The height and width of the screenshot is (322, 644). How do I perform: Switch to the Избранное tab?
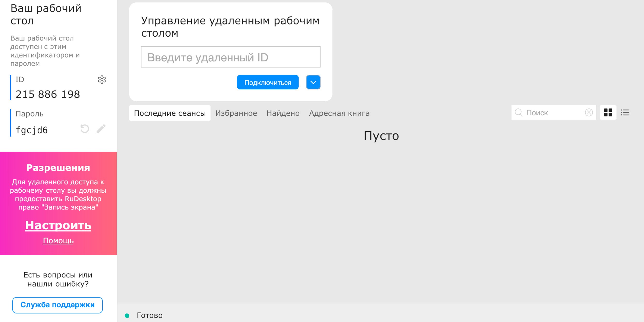point(236,113)
